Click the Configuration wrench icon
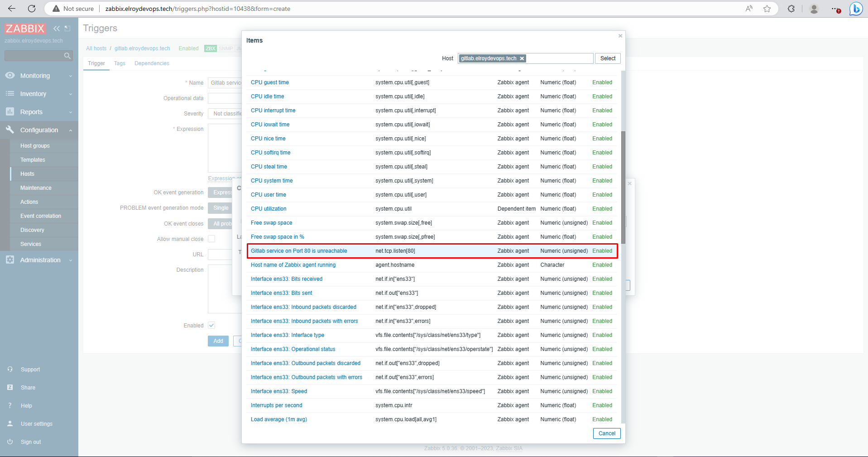 tap(10, 130)
